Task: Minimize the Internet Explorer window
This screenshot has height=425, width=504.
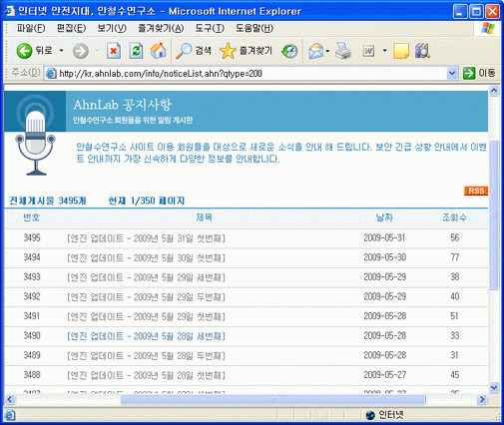Action: pos(460,12)
